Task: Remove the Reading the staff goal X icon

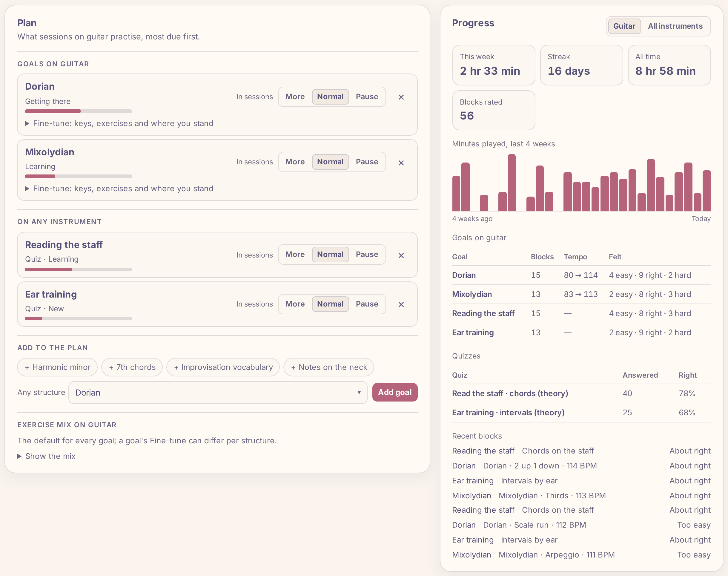Action: pos(401,256)
